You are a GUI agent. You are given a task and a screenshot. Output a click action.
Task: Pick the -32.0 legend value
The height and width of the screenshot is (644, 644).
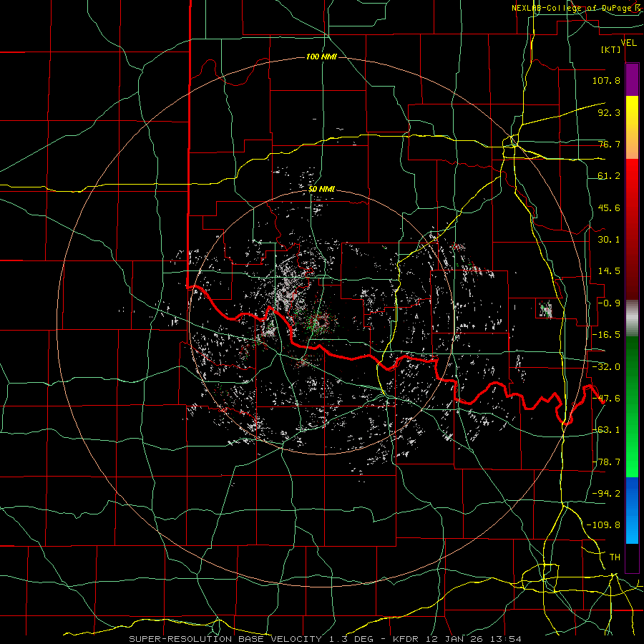point(606,366)
